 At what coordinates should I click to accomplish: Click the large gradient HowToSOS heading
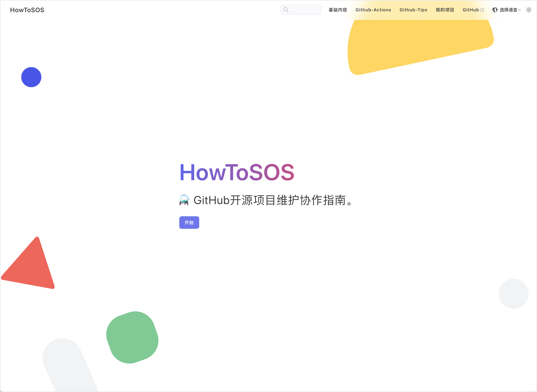pyautogui.click(x=237, y=172)
